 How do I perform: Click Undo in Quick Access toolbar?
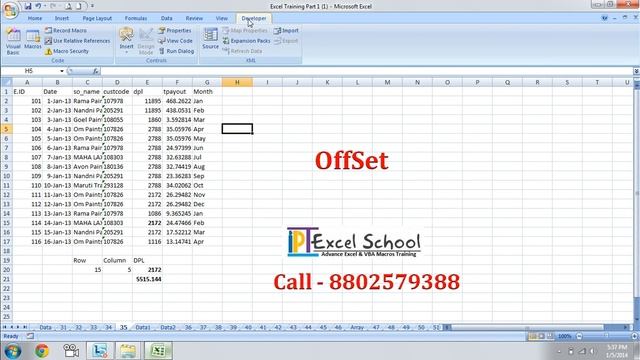point(38,6)
